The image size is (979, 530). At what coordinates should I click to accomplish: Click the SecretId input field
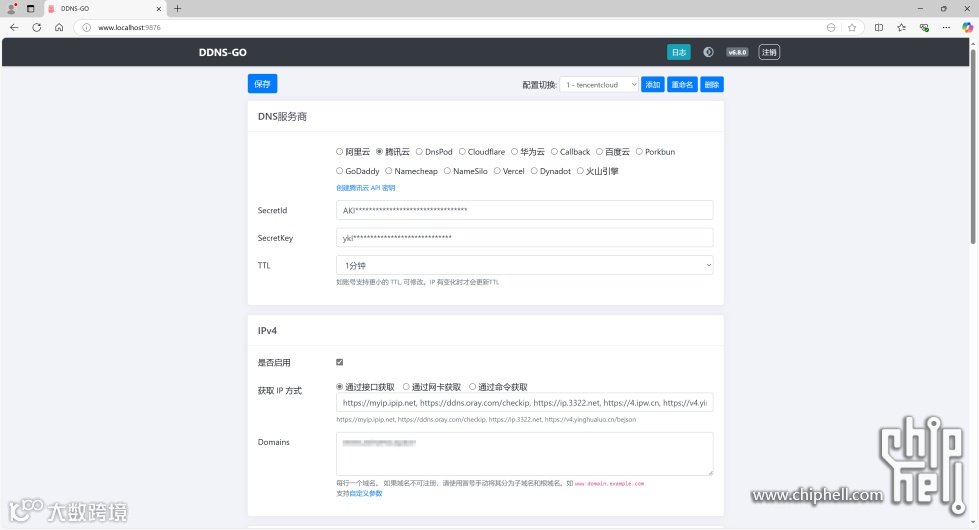click(x=524, y=210)
